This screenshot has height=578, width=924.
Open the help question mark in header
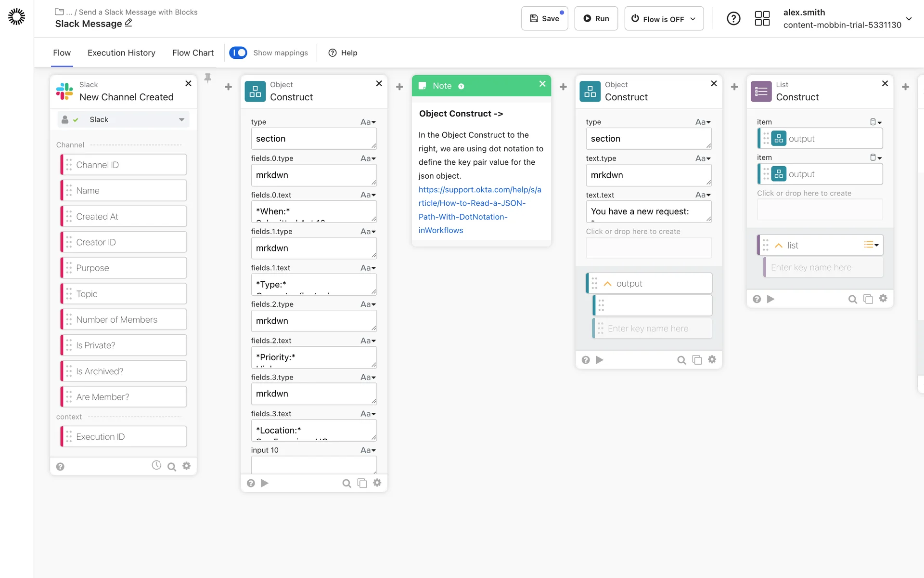pyautogui.click(x=733, y=19)
